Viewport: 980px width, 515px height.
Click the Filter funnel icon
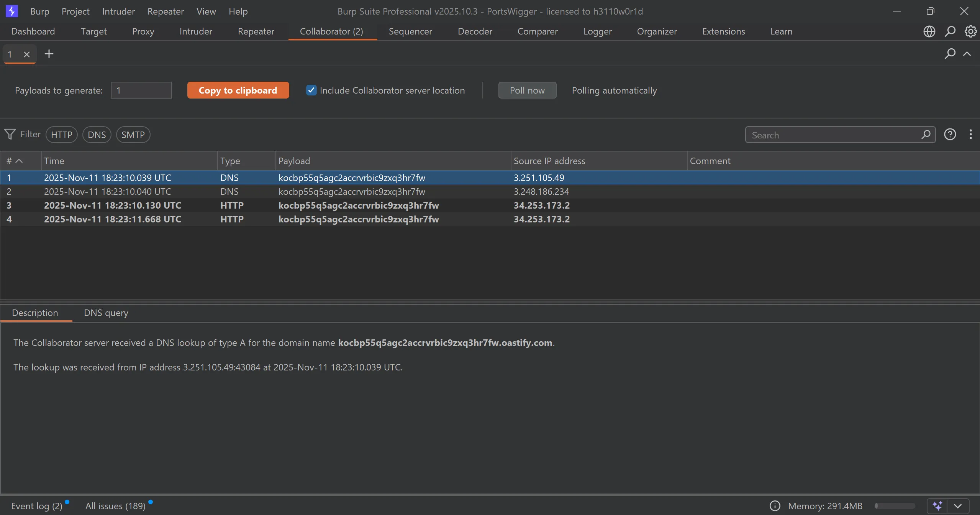10,134
